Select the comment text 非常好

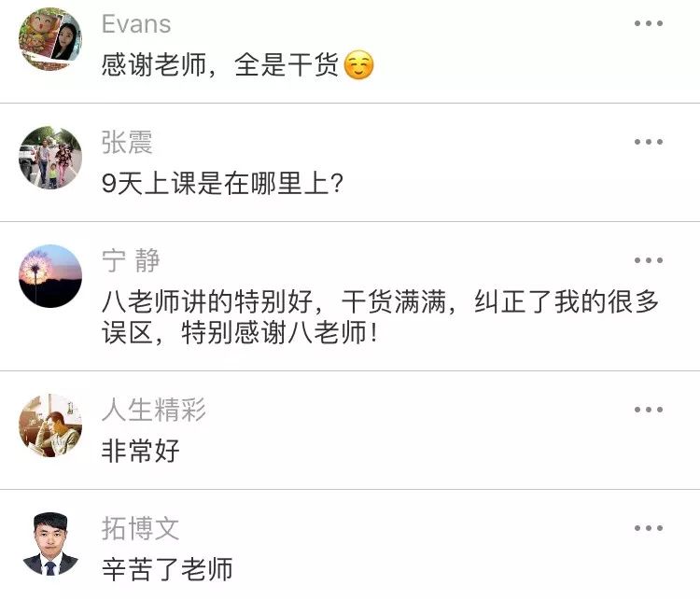point(140,452)
